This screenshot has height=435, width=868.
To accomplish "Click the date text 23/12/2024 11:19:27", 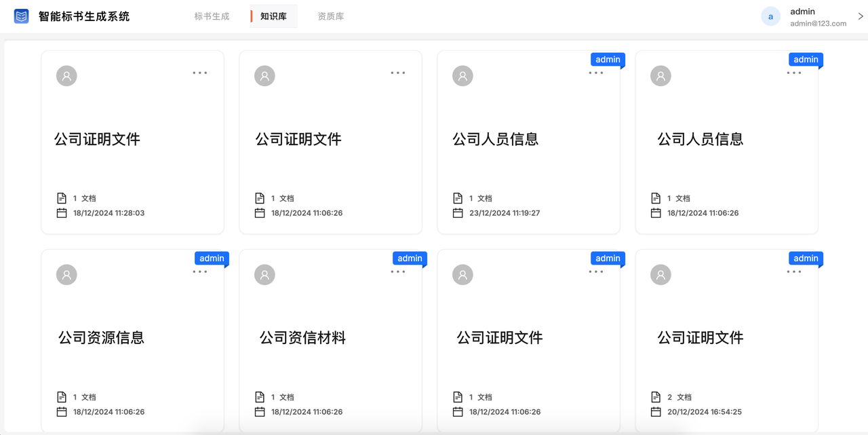I will (505, 213).
